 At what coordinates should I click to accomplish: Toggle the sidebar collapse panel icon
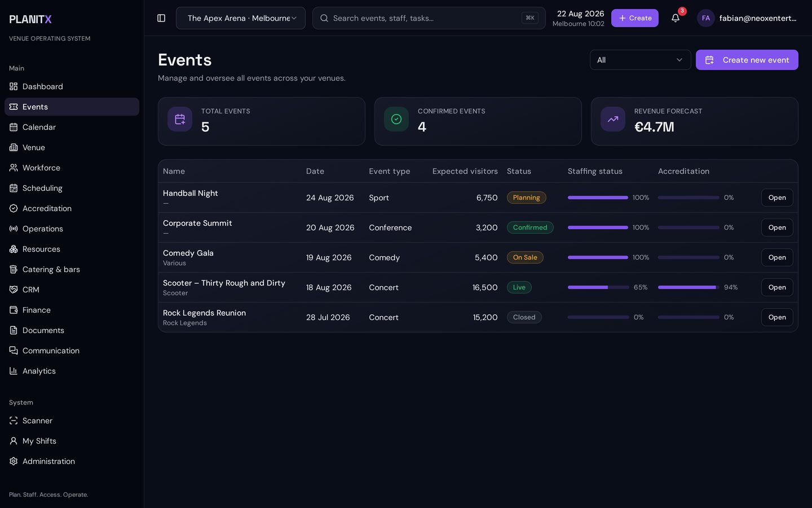coord(161,18)
